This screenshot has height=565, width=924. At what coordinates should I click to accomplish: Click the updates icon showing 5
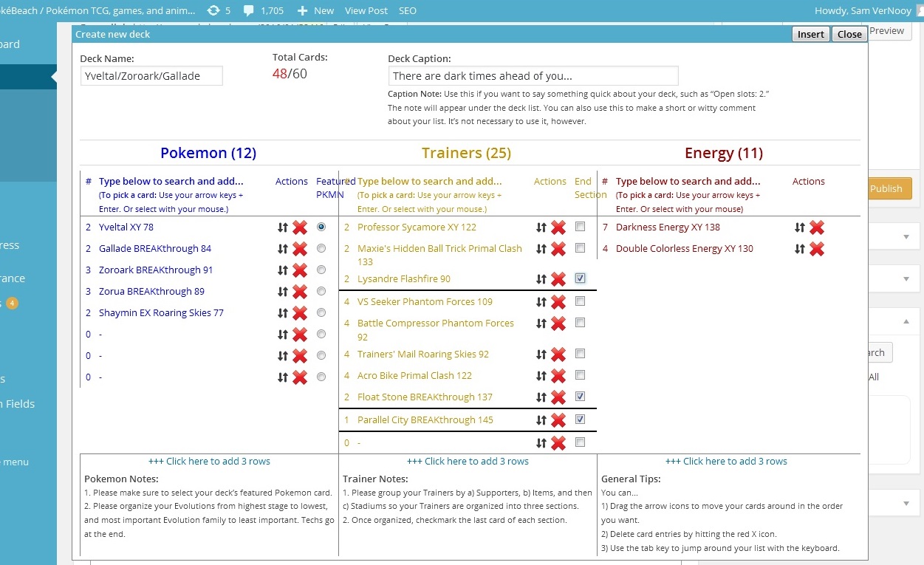tap(219, 10)
